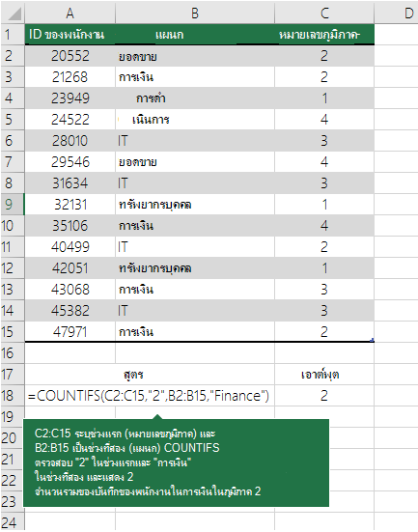
Task: Select row 9 header
Action: point(13,205)
